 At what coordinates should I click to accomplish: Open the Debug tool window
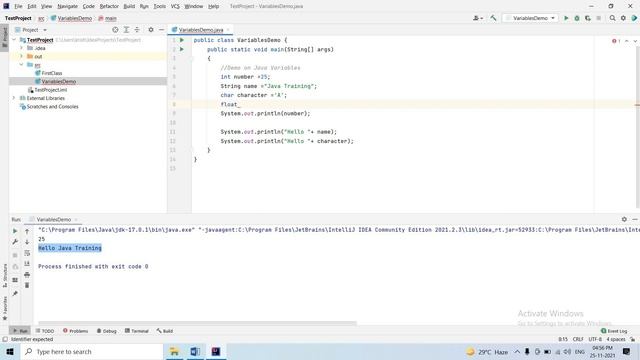point(107,331)
